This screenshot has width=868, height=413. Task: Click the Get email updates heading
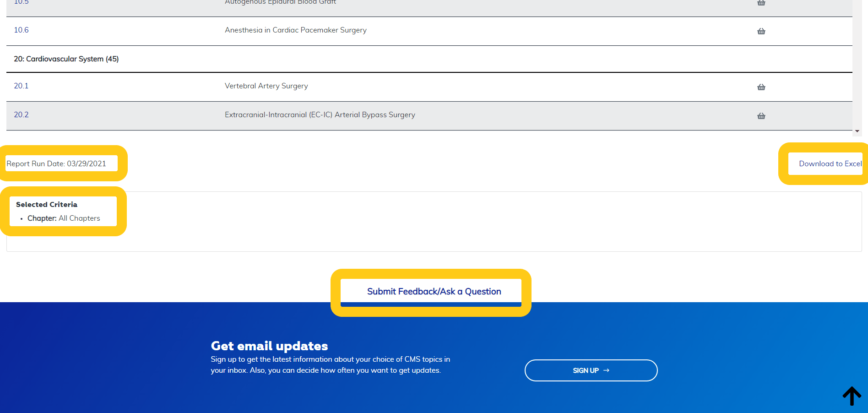pyautogui.click(x=269, y=346)
